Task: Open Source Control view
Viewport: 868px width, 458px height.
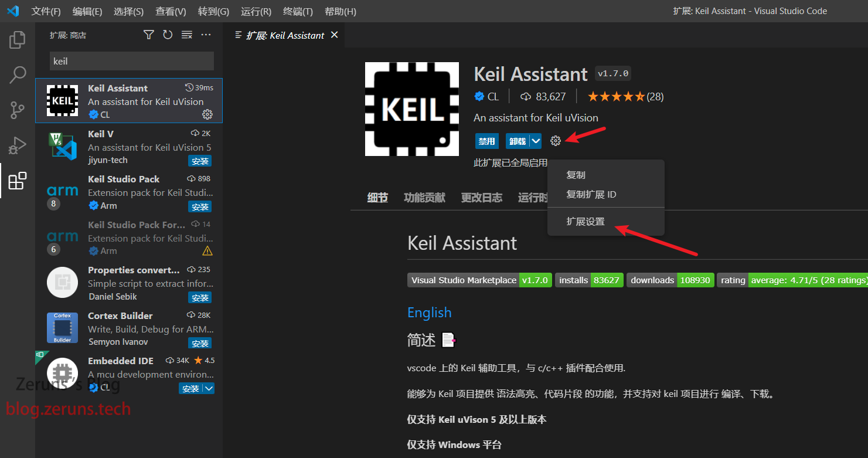Action: [18, 110]
